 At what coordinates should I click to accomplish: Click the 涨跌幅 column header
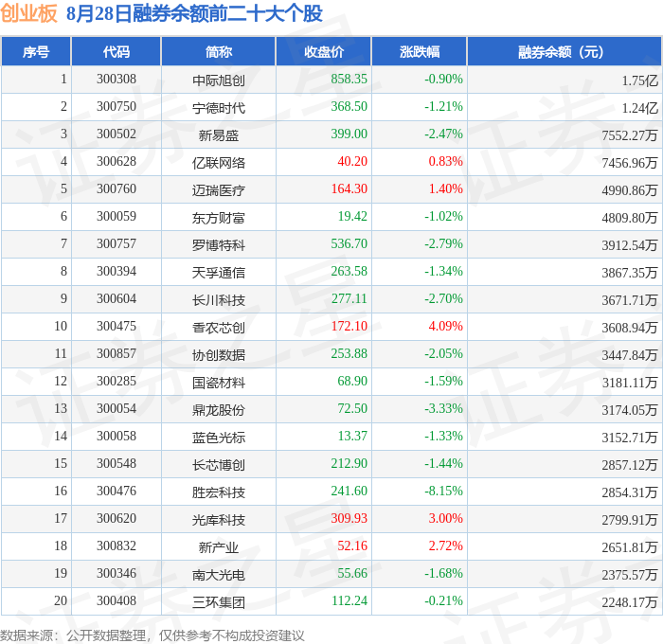pos(420,52)
